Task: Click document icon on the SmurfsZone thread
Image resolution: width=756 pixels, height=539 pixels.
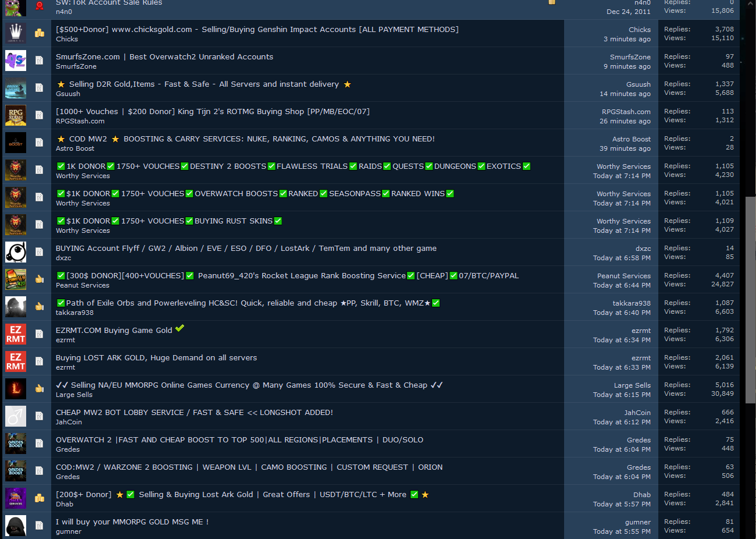Action: pyautogui.click(x=39, y=61)
